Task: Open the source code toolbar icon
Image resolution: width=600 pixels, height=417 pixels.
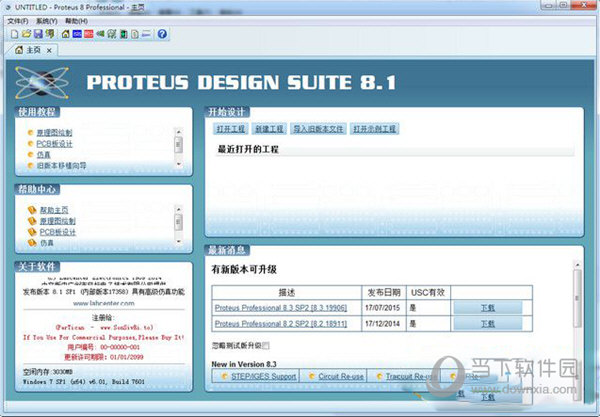Action: [146, 34]
